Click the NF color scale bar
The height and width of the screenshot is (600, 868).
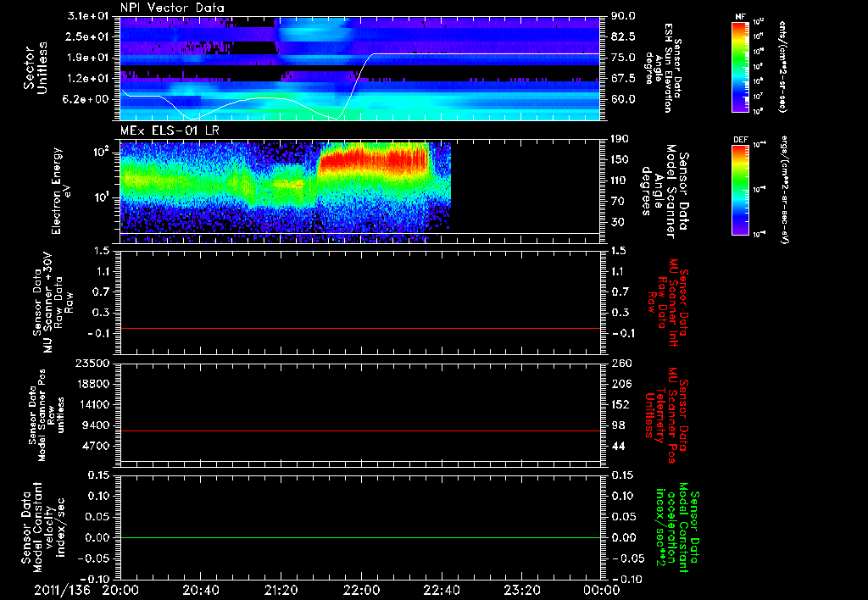pos(739,67)
